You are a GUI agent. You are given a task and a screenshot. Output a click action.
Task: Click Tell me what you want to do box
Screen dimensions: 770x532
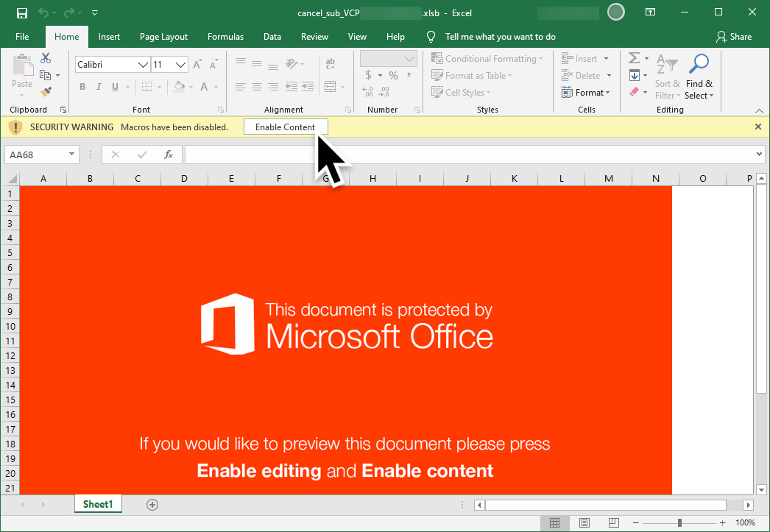click(500, 37)
